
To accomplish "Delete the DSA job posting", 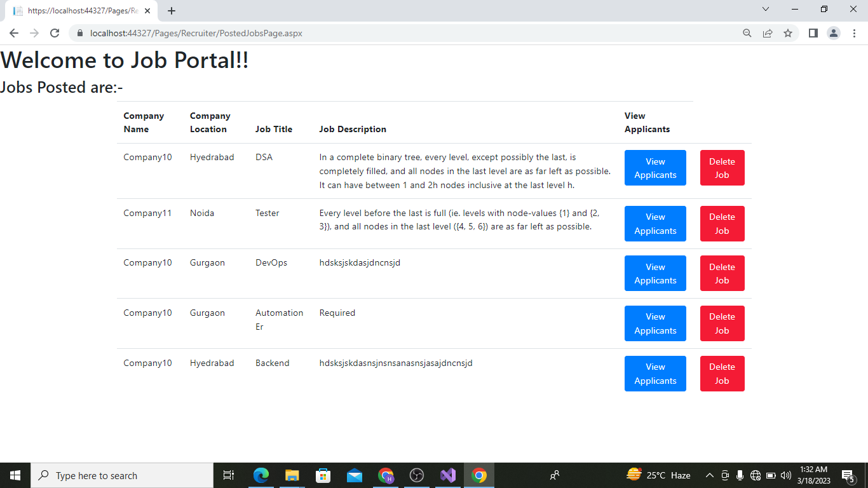I will tap(722, 168).
